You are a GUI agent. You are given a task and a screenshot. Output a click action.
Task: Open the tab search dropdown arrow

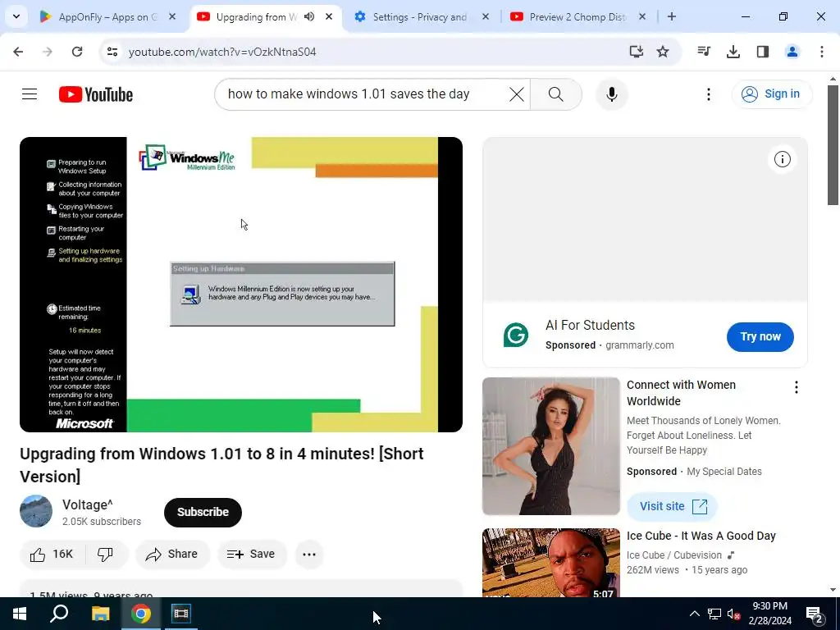click(x=16, y=16)
